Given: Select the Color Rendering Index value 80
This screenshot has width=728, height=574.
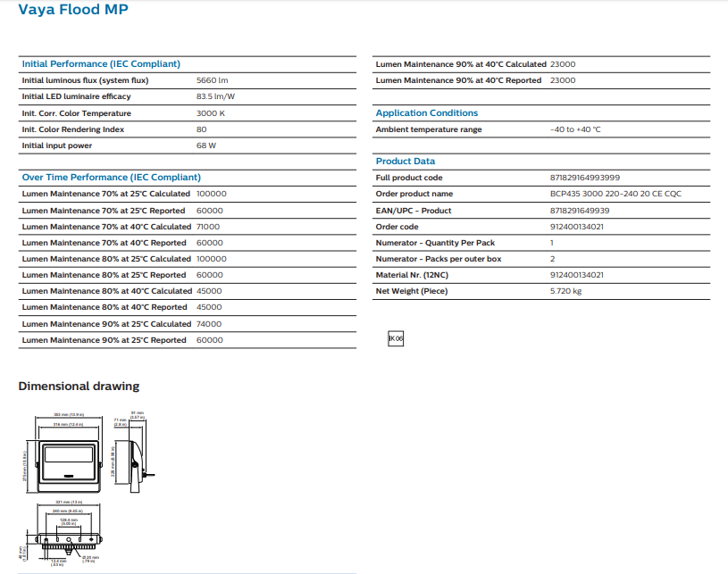Looking at the screenshot, I should (202, 129).
